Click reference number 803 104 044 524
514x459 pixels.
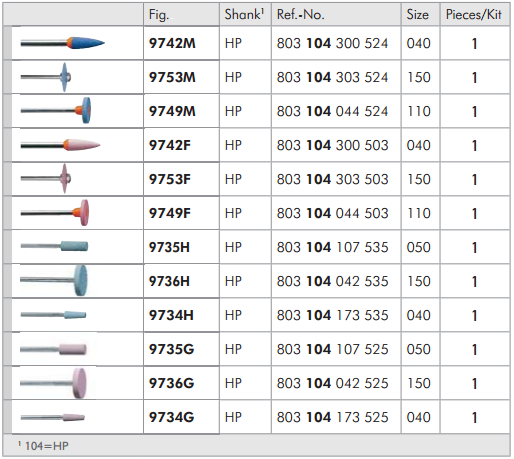(x=332, y=111)
